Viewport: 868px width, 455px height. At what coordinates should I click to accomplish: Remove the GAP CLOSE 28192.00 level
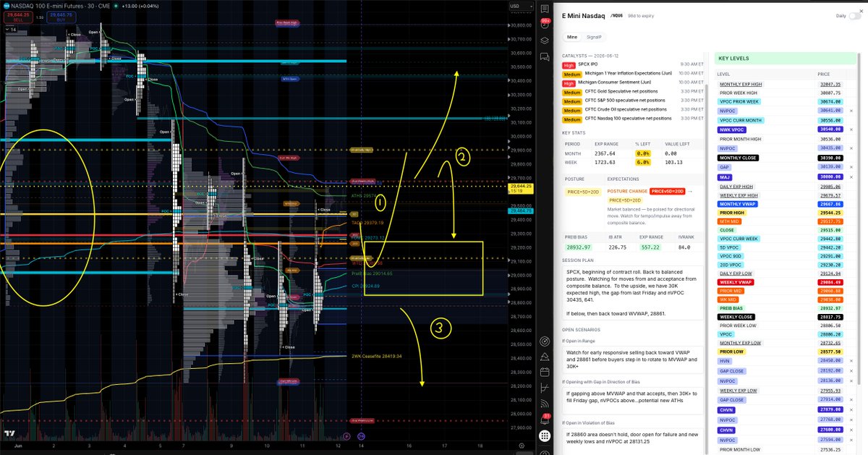(x=851, y=370)
